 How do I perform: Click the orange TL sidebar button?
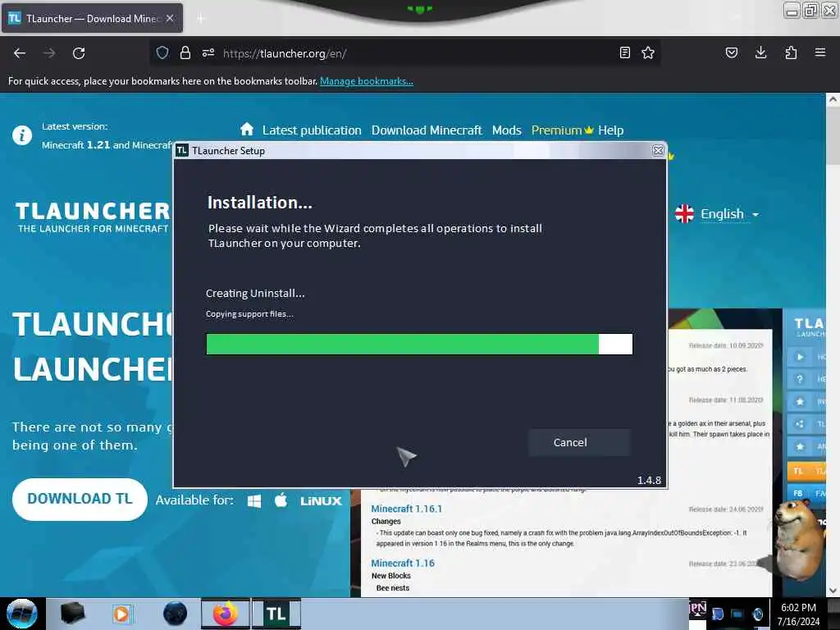[x=806, y=471]
